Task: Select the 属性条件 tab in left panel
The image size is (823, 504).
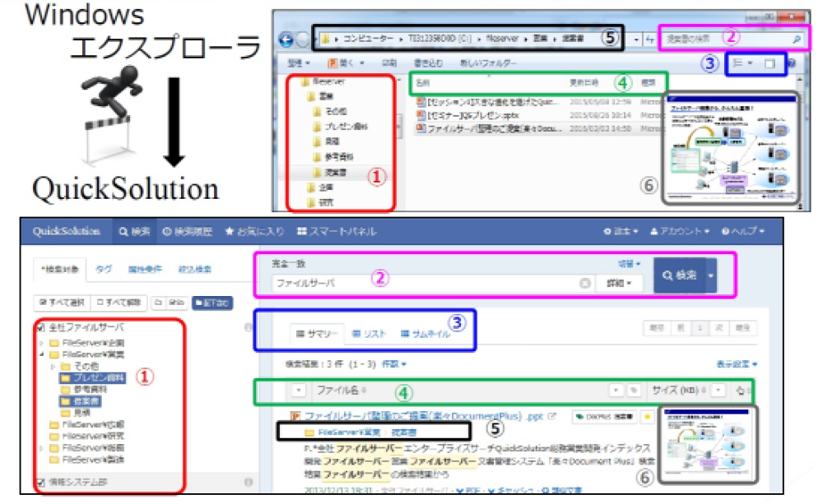Action: (145, 269)
